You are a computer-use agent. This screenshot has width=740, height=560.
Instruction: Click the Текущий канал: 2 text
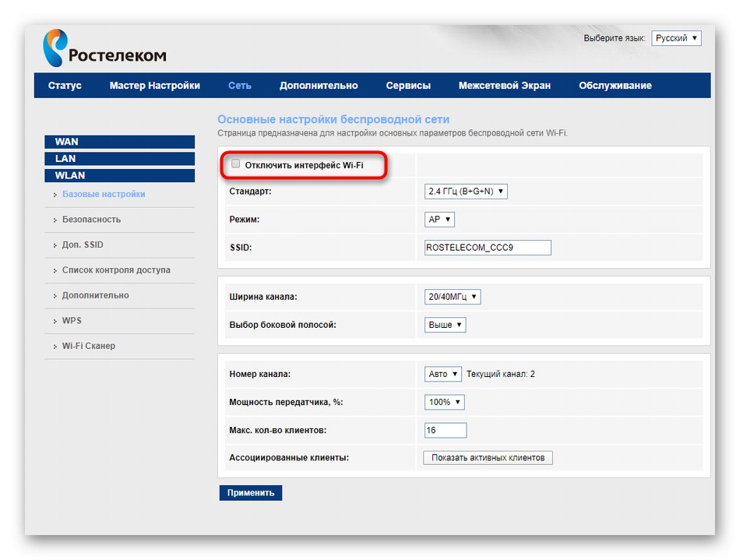[501, 374]
